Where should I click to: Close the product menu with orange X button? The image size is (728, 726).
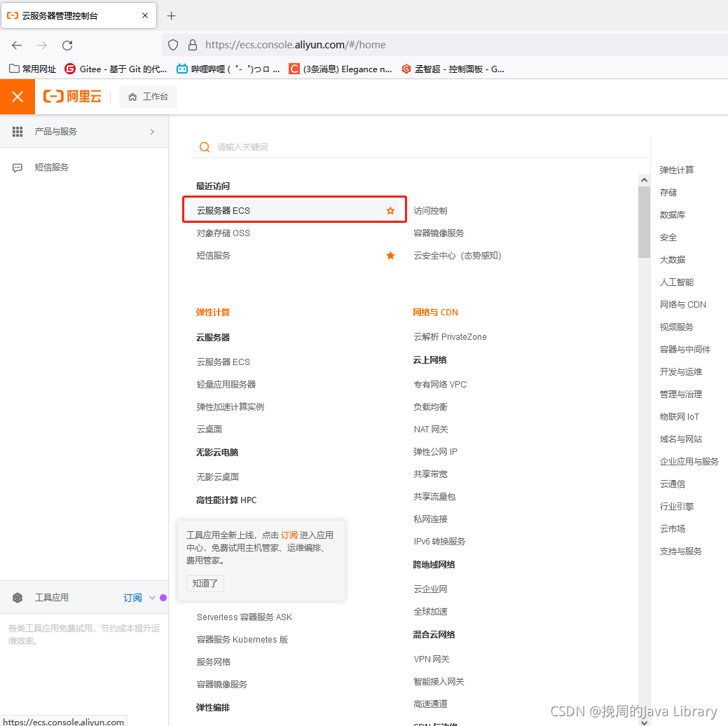(x=18, y=97)
